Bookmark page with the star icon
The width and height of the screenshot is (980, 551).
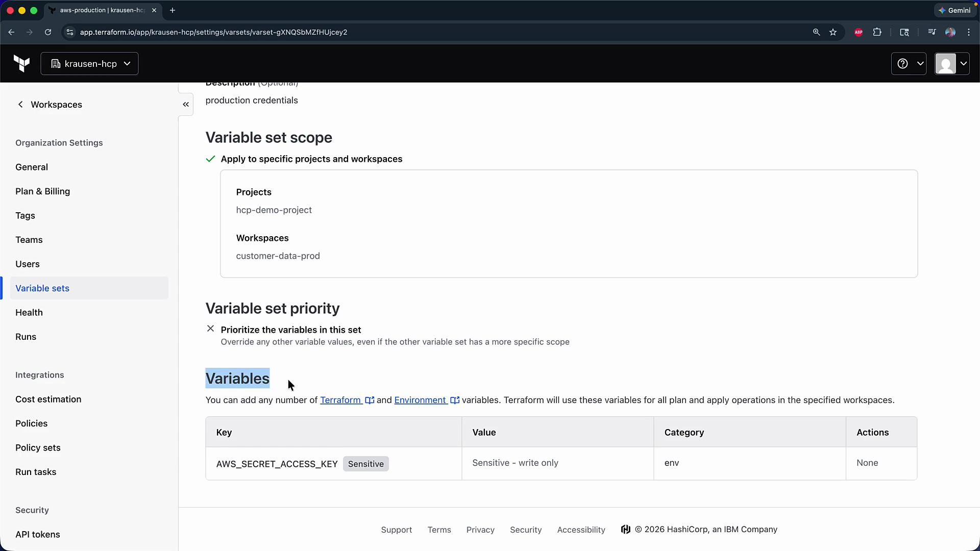click(x=833, y=32)
